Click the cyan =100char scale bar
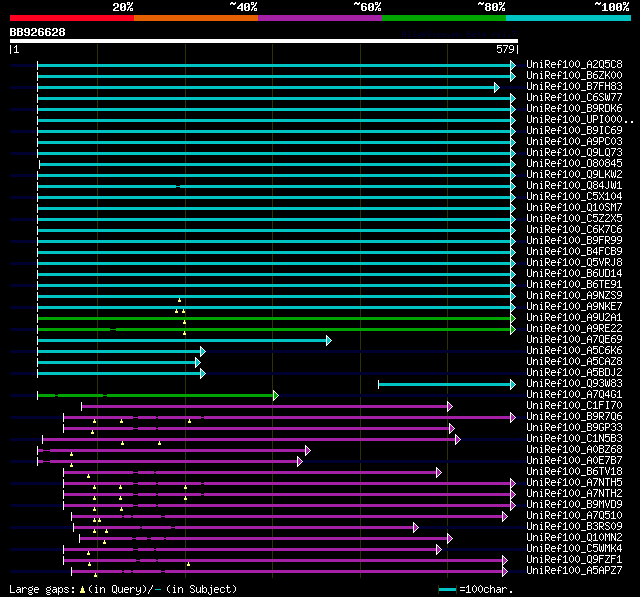Screen dimensions: 640x597 tap(447, 589)
